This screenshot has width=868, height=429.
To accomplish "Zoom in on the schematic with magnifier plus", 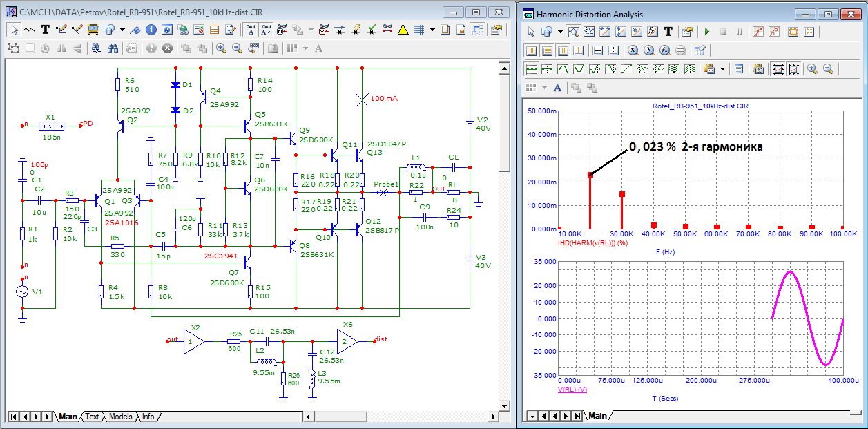I will coord(221,48).
